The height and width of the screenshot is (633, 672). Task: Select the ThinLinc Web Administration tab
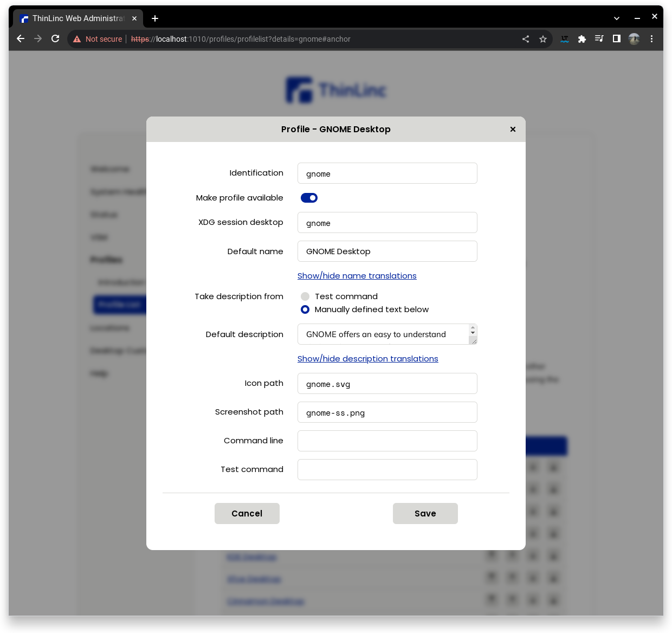pyautogui.click(x=78, y=18)
